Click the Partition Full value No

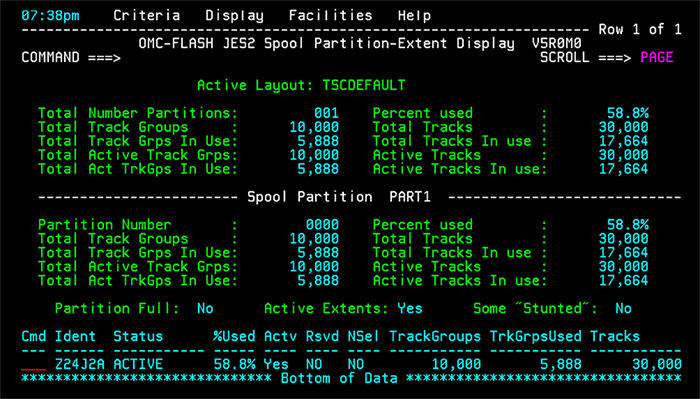pos(205,309)
